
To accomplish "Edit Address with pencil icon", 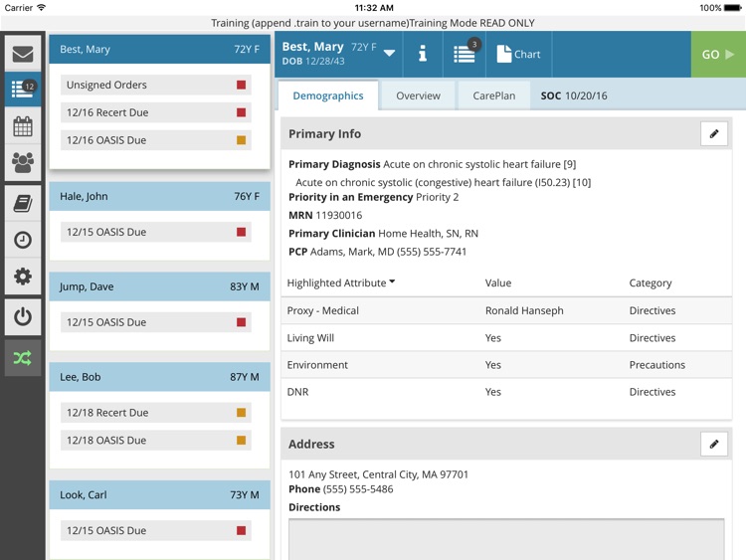I will pyautogui.click(x=714, y=444).
